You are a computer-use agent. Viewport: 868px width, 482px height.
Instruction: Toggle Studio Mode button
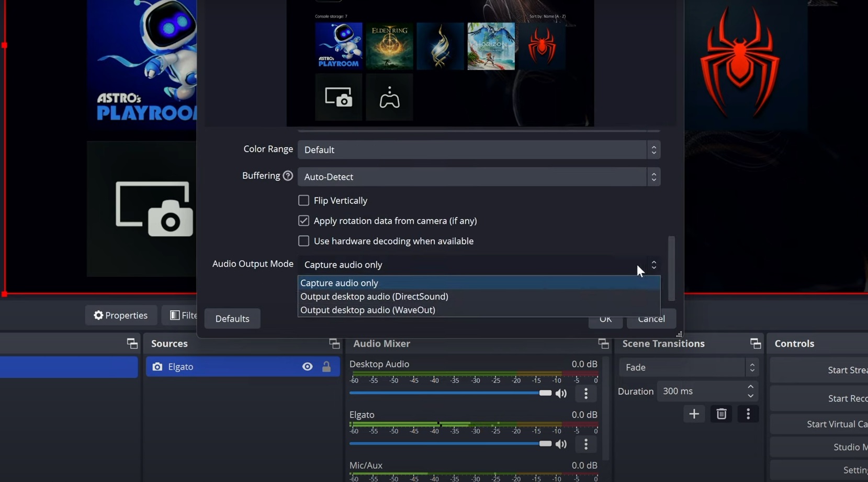pyautogui.click(x=820, y=447)
